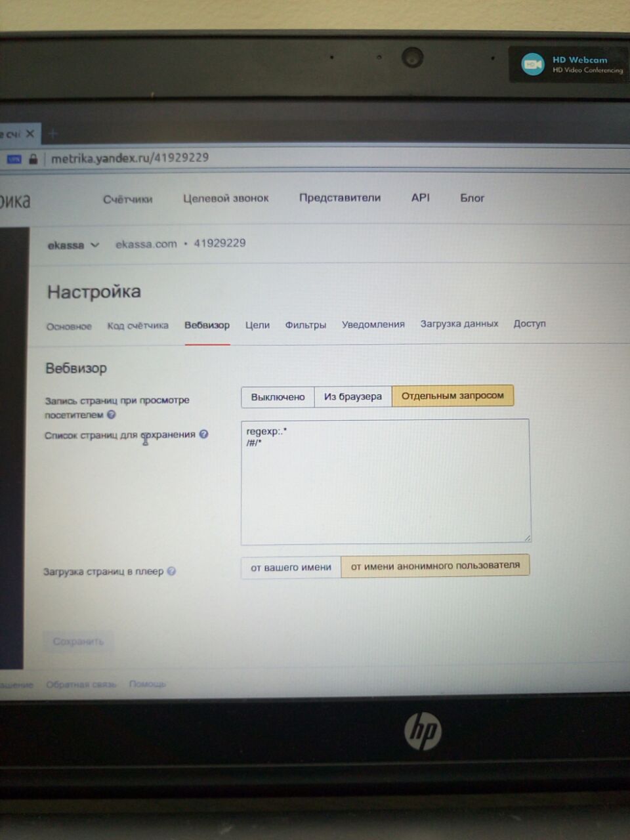The height and width of the screenshot is (840, 630).
Task: Show help for Загрузка страниц в плеер
Action: (x=171, y=571)
